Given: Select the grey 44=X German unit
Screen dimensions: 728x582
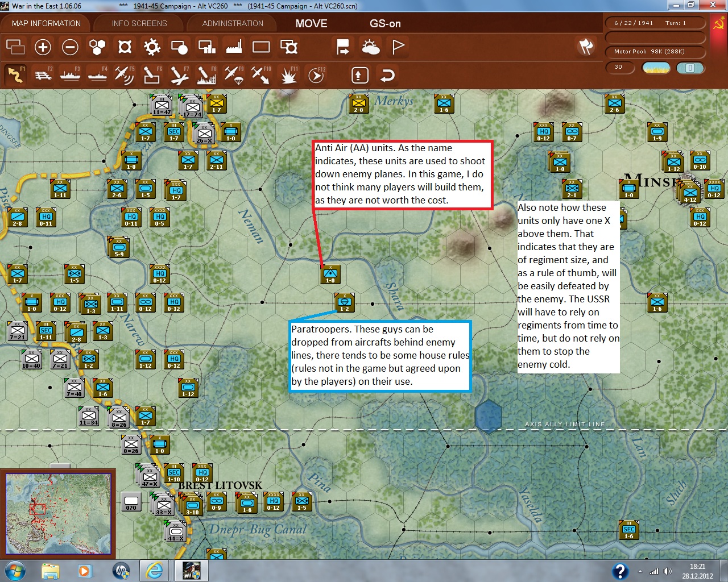Looking at the screenshot, I should [x=176, y=531].
